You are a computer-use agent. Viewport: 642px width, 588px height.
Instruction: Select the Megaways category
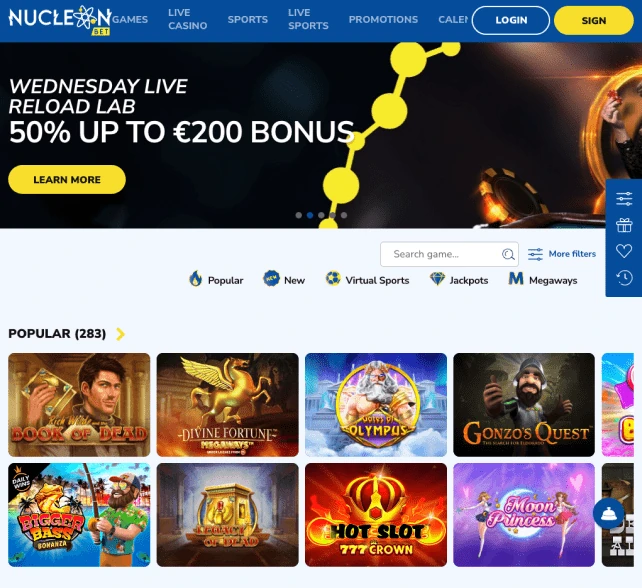(543, 280)
